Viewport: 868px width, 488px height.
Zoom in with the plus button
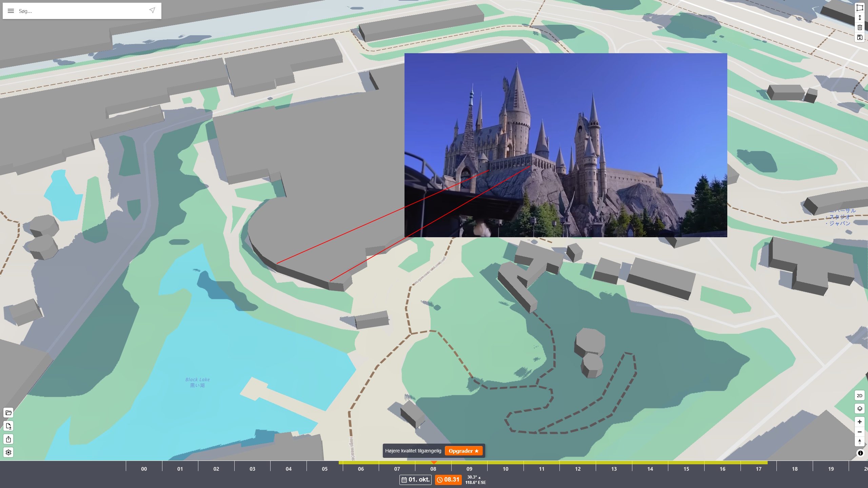(x=860, y=422)
